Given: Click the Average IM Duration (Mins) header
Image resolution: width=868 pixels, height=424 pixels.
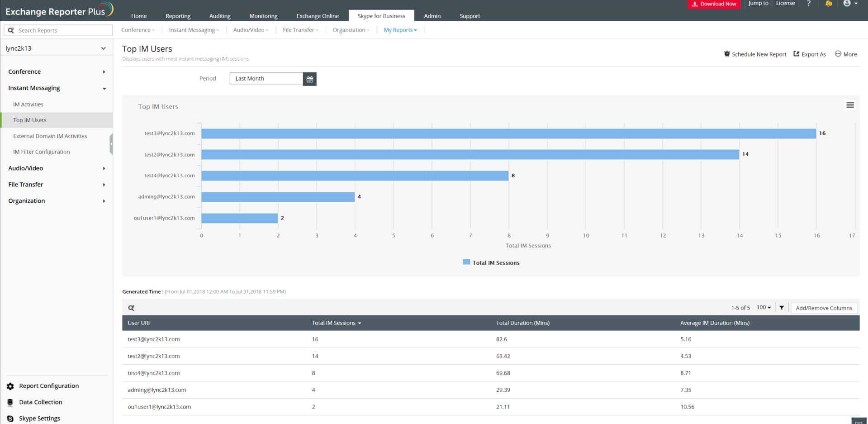Looking at the screenshot, I should pyautogui.click(x=715, y=323).
